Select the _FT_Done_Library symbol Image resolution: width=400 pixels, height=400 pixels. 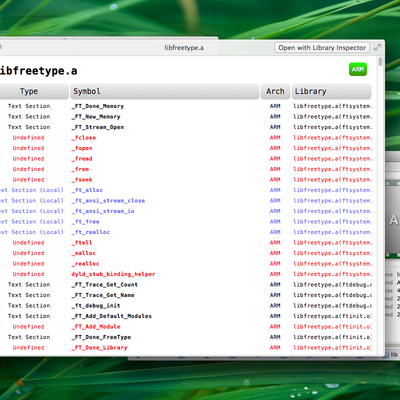[x=99, y=348]
